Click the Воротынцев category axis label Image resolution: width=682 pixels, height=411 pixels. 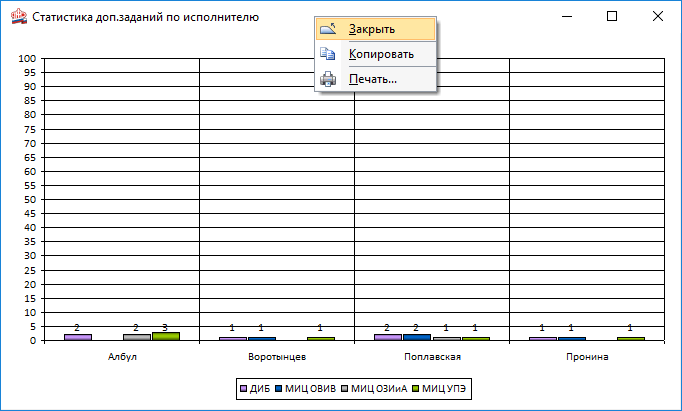[x=277, y=356]
